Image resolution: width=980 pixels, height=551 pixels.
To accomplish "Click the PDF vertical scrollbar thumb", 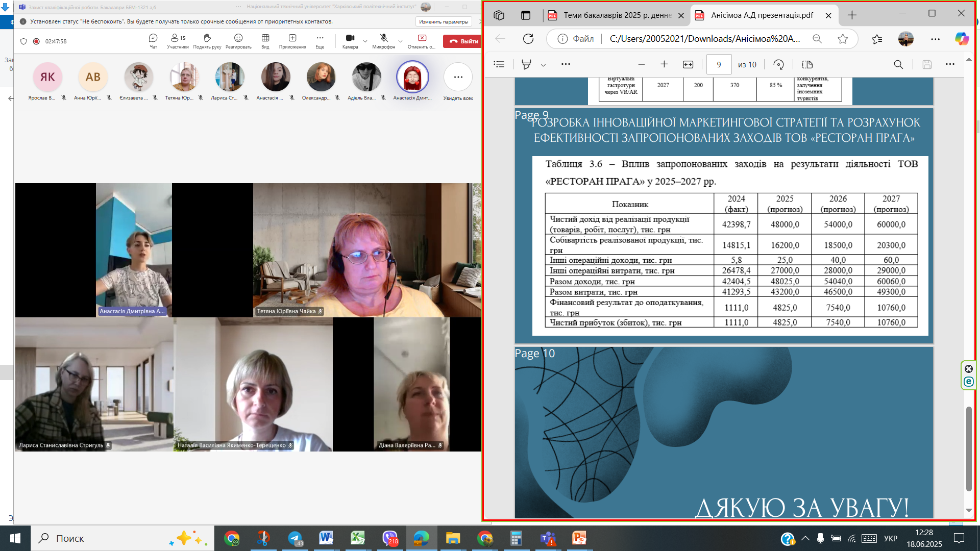I will (x=969, y=449).
